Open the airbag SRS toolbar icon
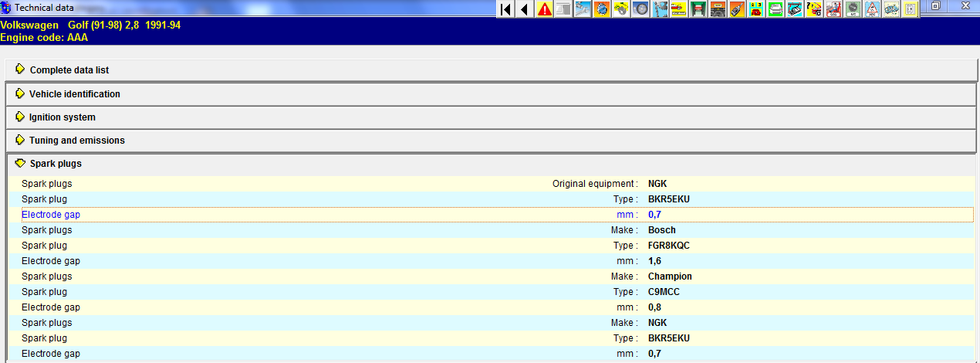 833,9
